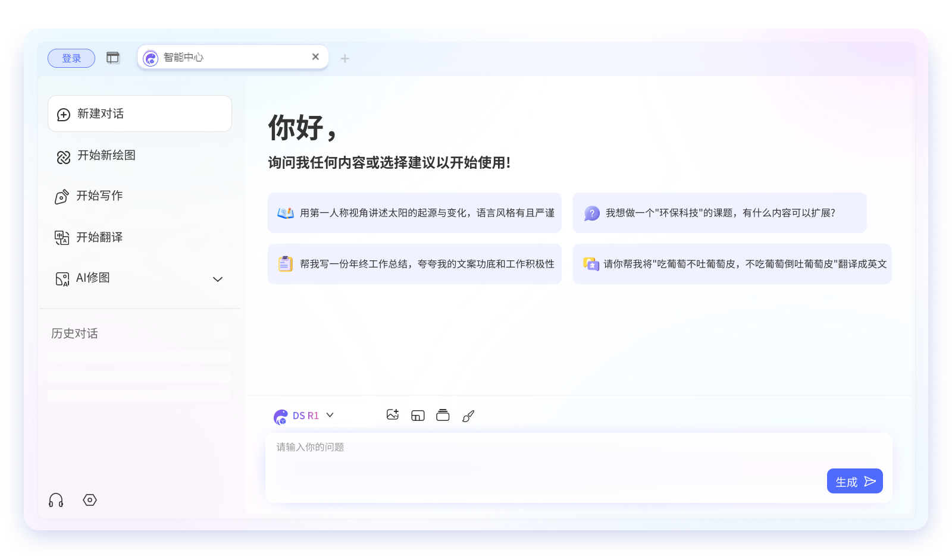This screenshot has width=952, height=560.
Task: Click the plus to open a new tab
Action: 344,58
